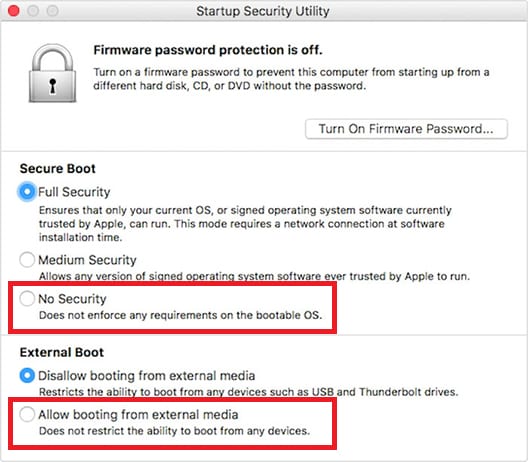The image size is (528, 462).
Task: Click the grayed-out zoom window button
Action: point(53,11)
